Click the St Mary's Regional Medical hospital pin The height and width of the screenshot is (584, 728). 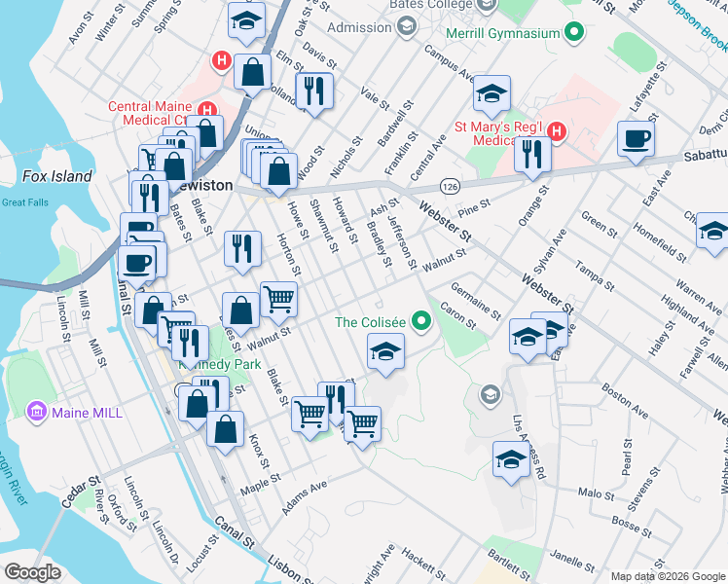coord(557,131)
